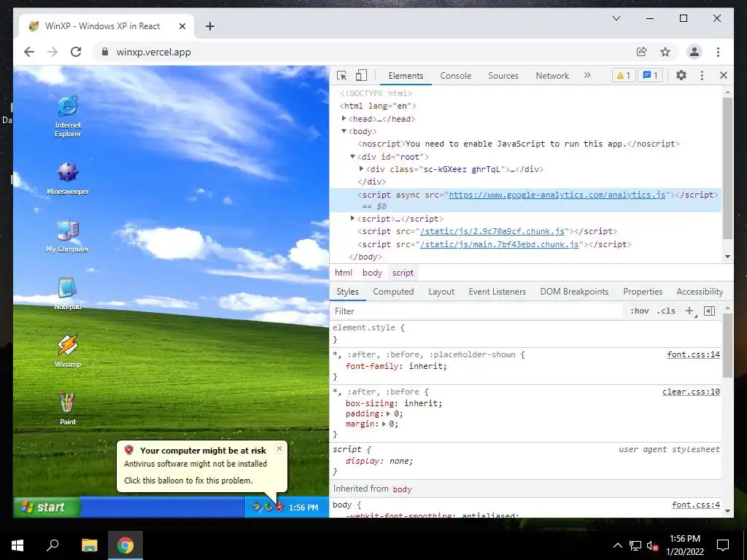Open the issues counter badge
The image size is (747, 560).
click(x=650, y=75)
